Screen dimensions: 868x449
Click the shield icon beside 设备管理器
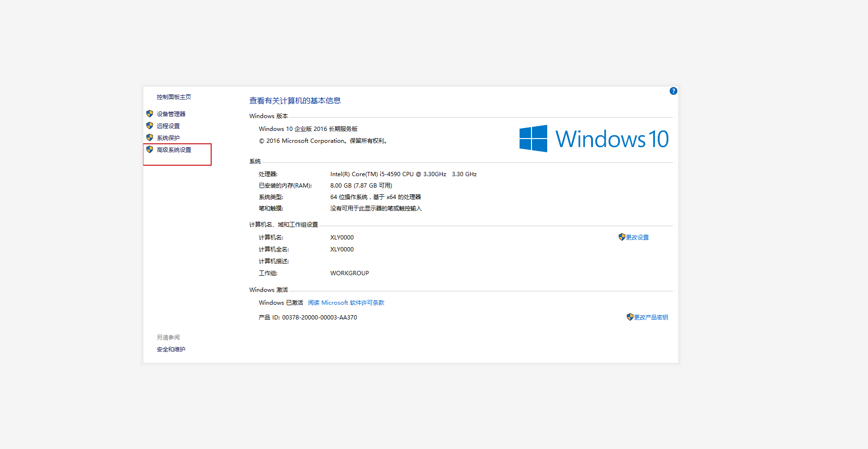coord(150,114)
